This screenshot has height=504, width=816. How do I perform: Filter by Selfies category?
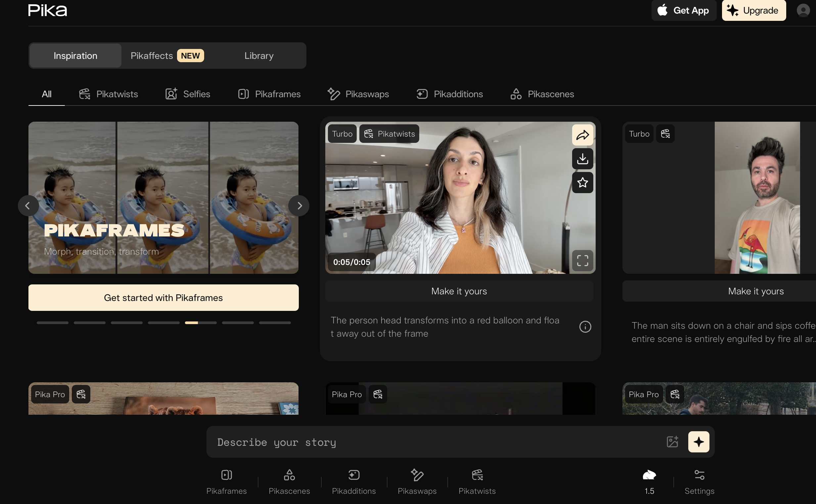[188, 94]
